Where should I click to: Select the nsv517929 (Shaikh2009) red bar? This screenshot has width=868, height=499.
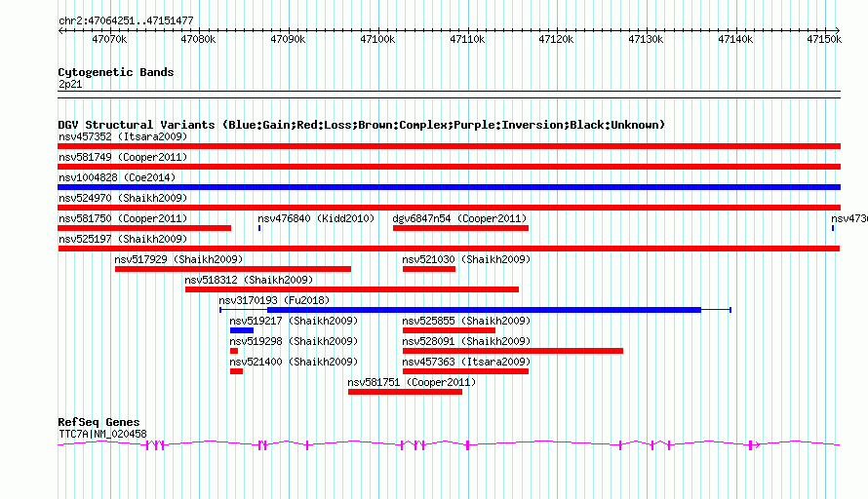click(x=233, y=269)
